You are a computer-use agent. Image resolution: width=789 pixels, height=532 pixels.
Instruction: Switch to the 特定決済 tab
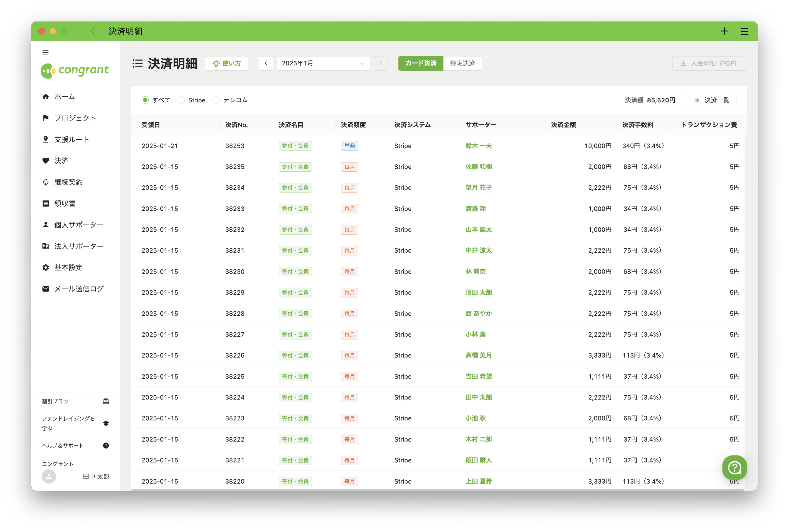pos(462,63)
